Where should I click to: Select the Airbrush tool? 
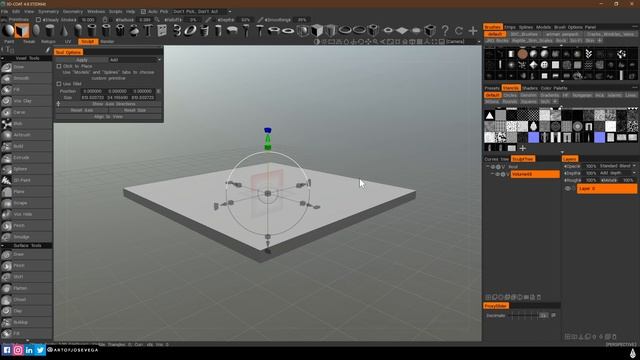coord(26,135)
